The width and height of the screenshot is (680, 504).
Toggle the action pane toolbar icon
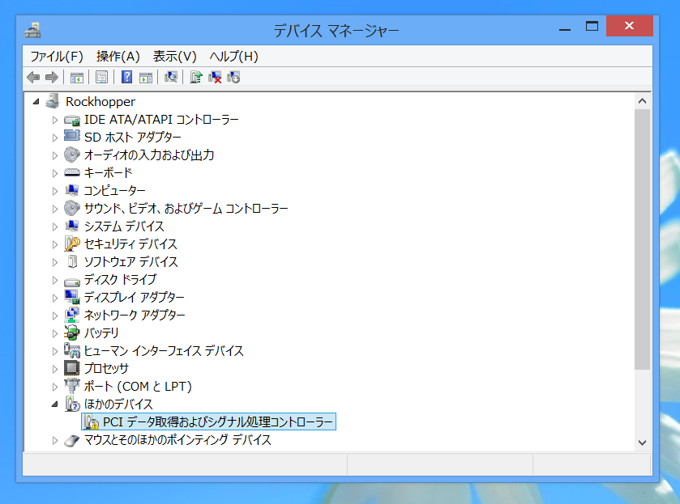pos(146,78)
